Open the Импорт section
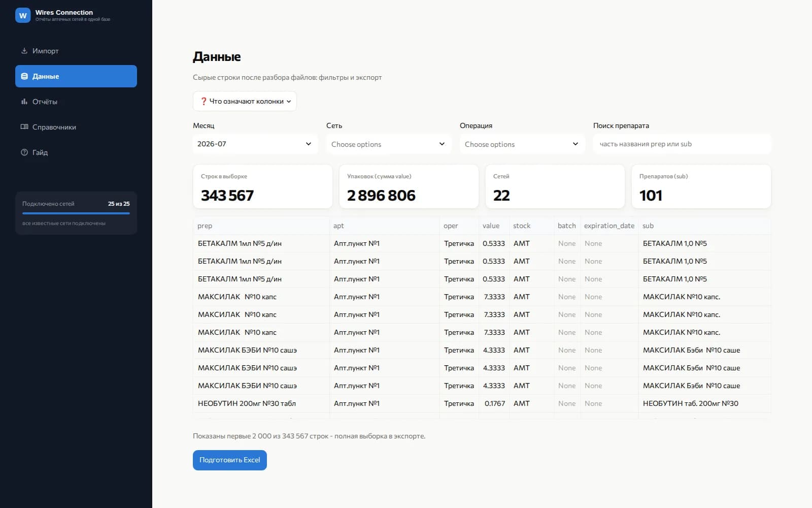The height and width of the screenshot is (508, 812). (x=76, y=51)
